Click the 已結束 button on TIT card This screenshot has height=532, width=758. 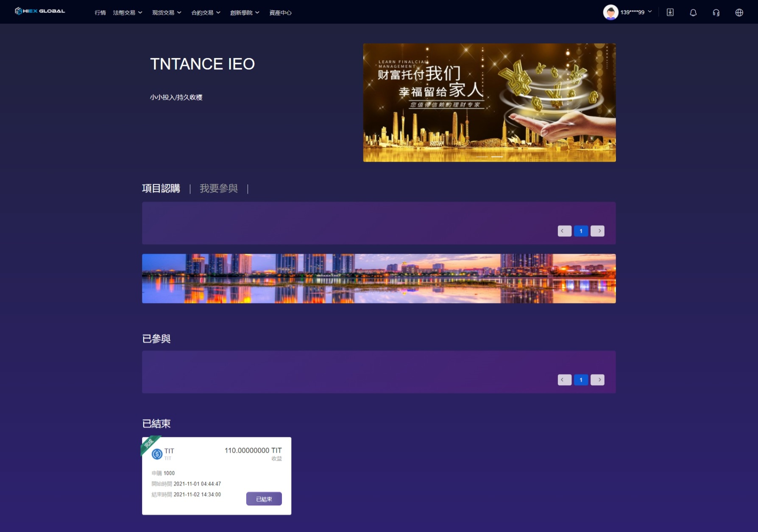[x=264, y=499]
